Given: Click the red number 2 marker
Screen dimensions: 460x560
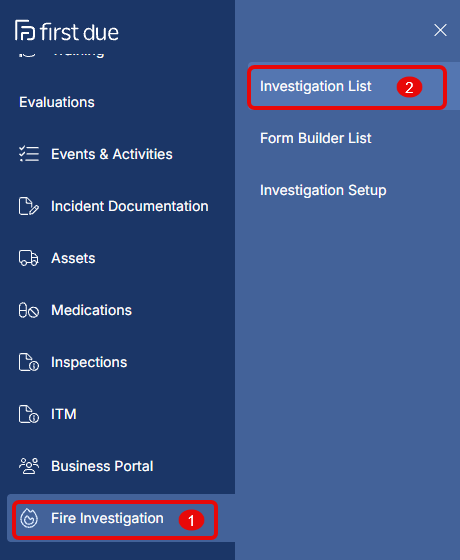Looking at the screenshot, I should pyautogui.click(x=409, y=88).
